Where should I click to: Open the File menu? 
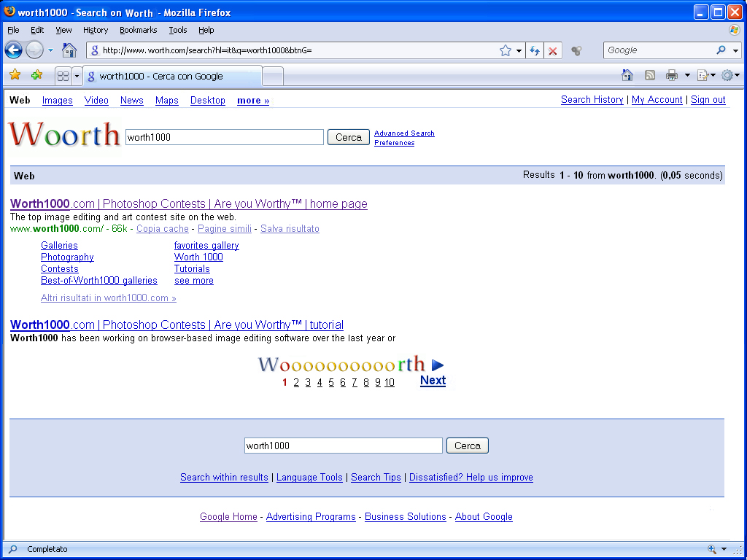(x=13, y=30)
